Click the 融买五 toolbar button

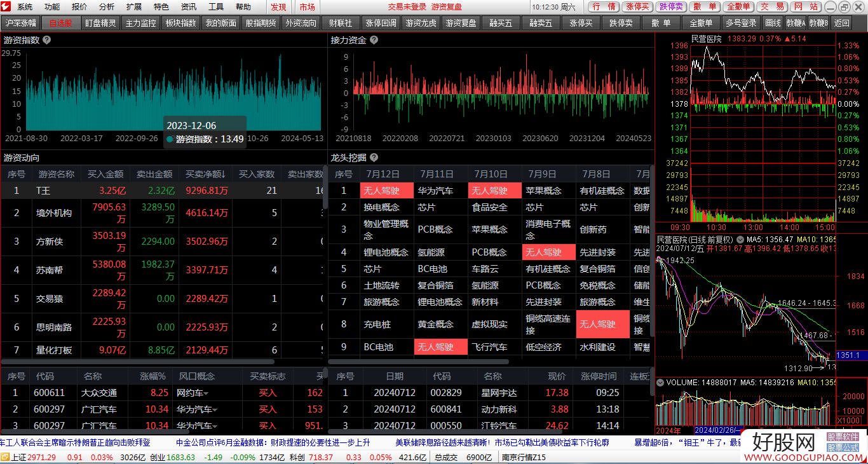pyautogui.click(x=501, y=23)
